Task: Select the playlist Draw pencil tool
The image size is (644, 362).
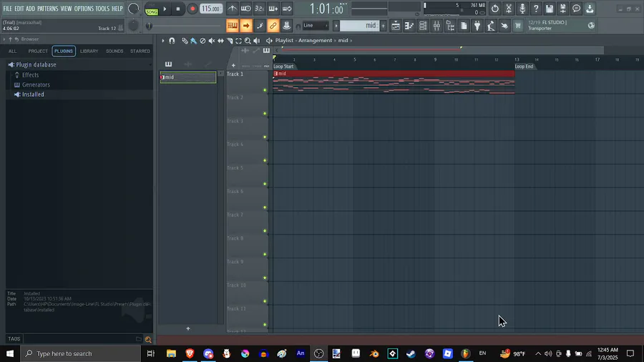Action: [185, 41]
